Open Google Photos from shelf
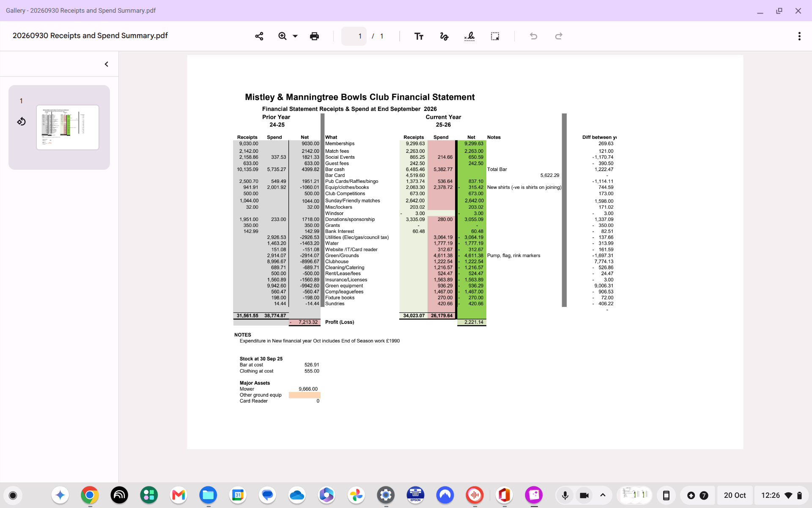The height and width of the screenshot is (508, 812). (x=356, y=495)
